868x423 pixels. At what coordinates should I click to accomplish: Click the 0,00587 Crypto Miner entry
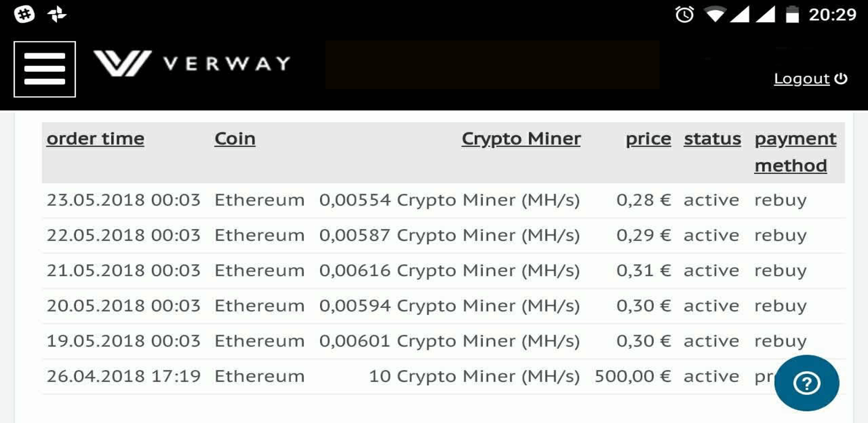click(x=449, y=235)
